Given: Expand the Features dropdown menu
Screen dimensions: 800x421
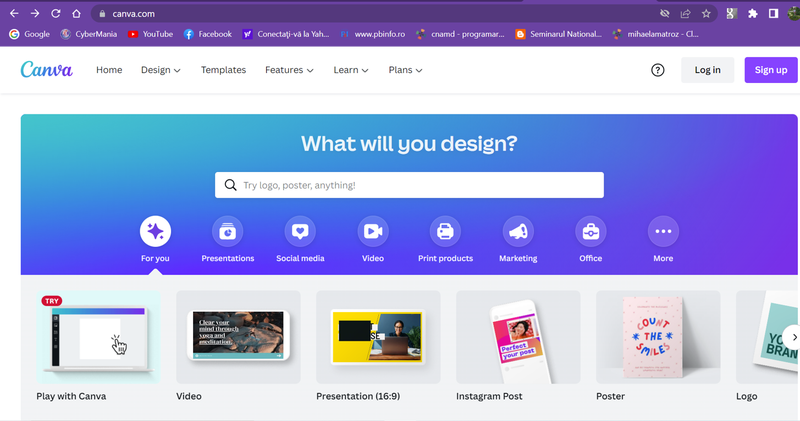Looking at the screenshot, I should click(289, 70).
